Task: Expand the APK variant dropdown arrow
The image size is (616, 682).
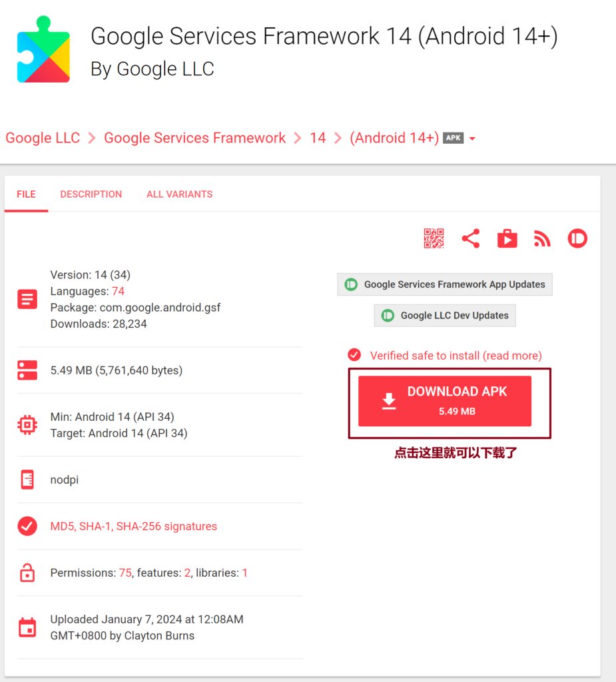Action: click(472, 139)
